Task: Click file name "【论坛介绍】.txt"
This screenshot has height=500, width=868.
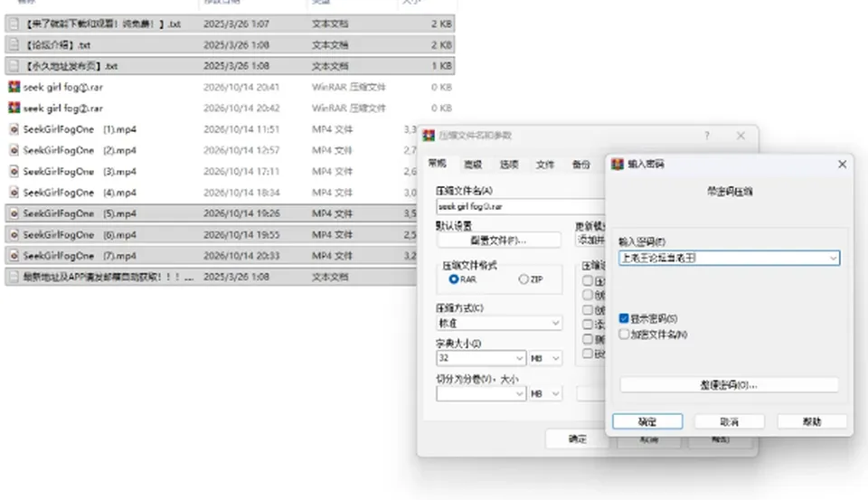Action: click(x=57, y=45)
